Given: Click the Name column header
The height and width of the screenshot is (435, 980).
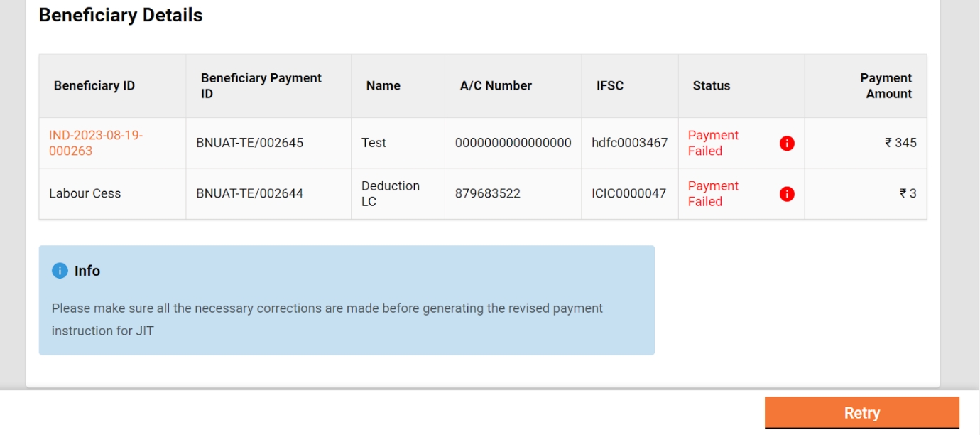Looking at the screenshot, I should click(x=383, y=86).
